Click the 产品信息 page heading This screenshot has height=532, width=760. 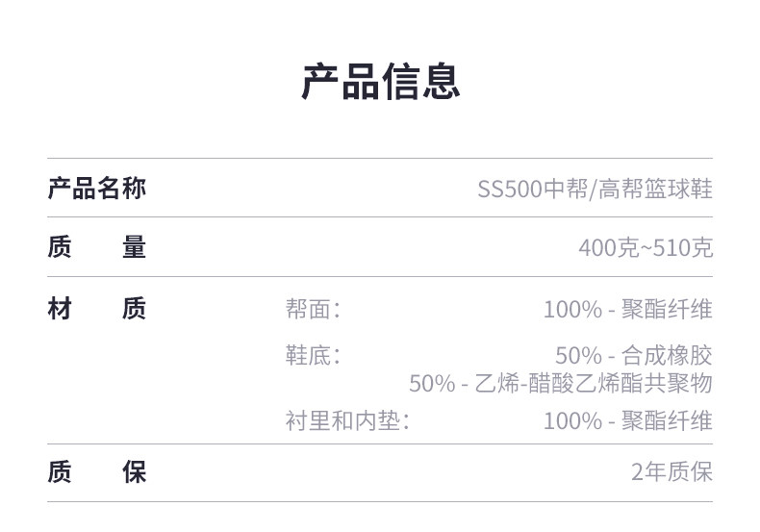pyautogui.click(x=380, y=82)
